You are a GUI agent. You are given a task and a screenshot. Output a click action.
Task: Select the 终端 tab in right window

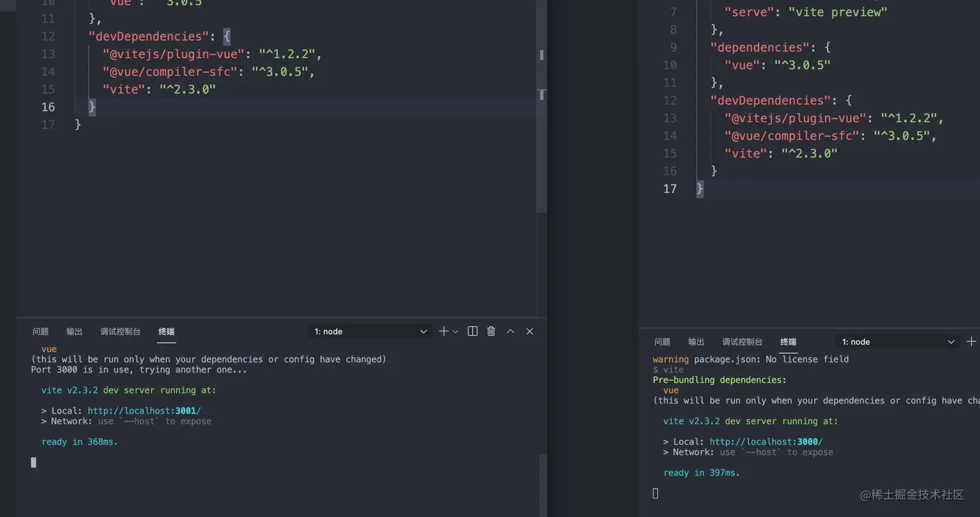click(x=788, y=341)
